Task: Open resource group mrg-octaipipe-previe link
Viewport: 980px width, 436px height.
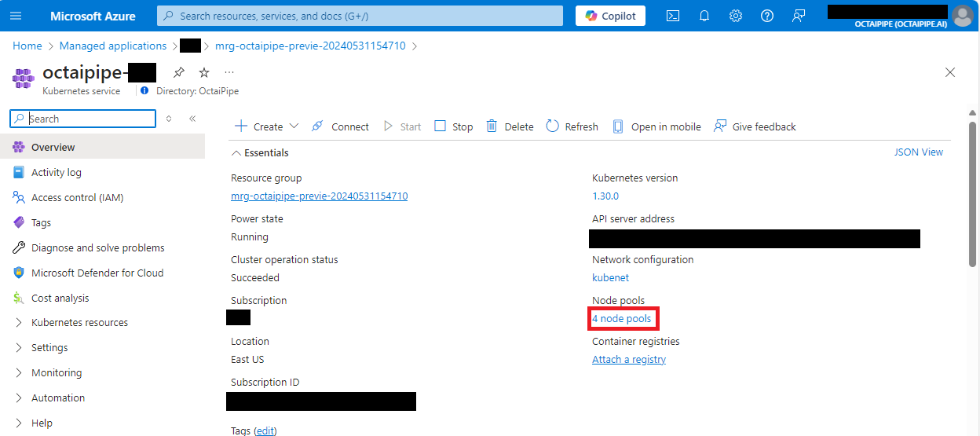Action: pyautogui.click(x=320, y=196)
